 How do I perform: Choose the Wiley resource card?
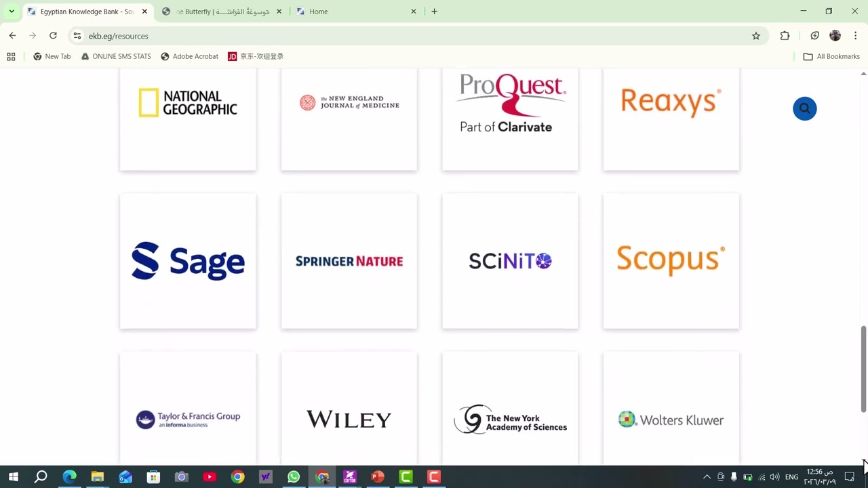349,408
